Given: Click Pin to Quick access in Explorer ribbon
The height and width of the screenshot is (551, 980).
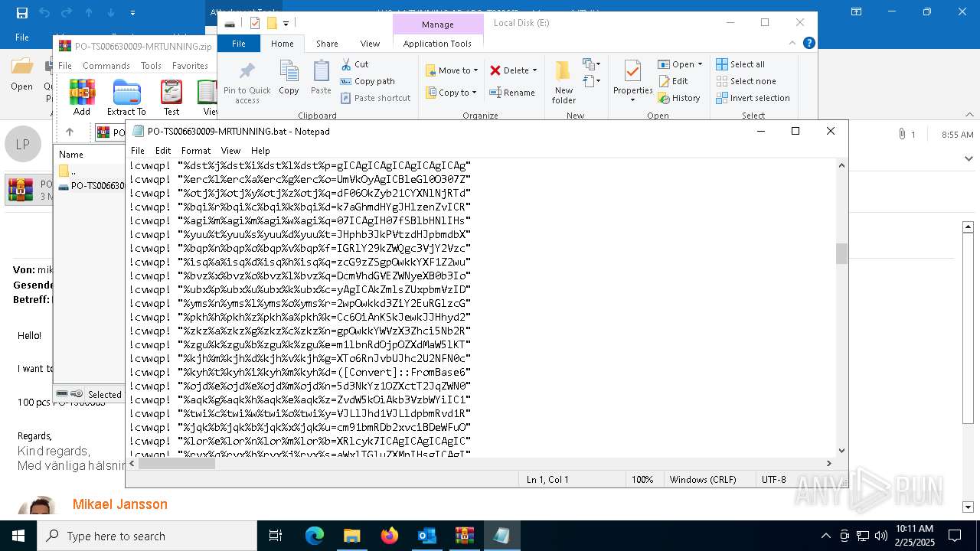Looking at the screenshot, I should coord(247,83).
